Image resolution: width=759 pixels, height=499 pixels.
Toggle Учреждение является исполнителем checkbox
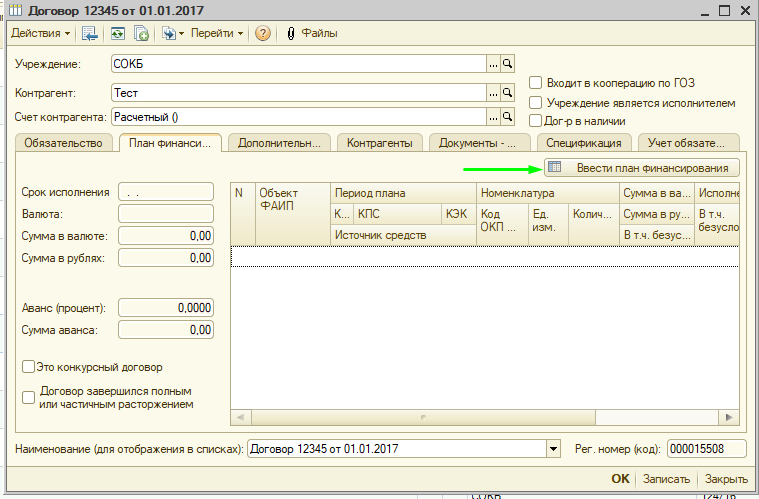[536, 102]
